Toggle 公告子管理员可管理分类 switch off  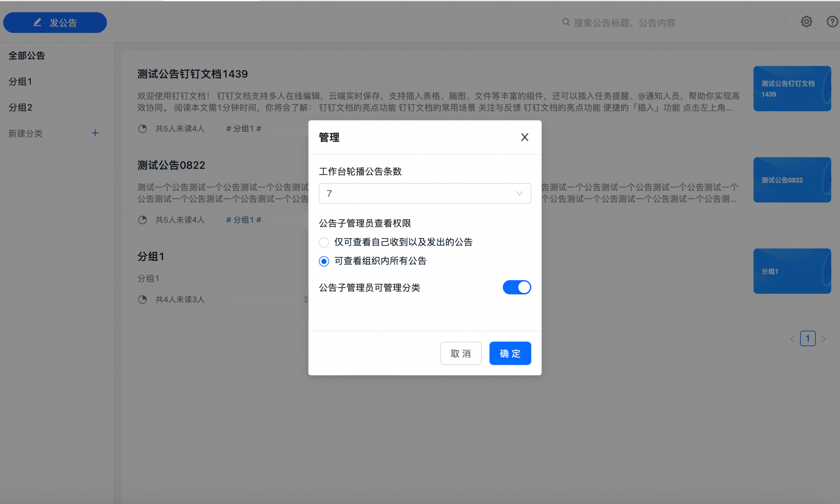tap(517, 287)
